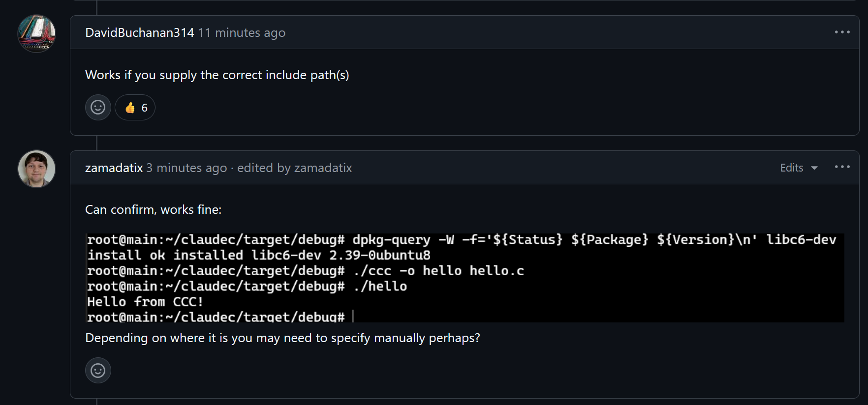The height and width of the screenshot is (405, 868).
Task: Add reaction smiley on DavidBuchanan314's comment
Action: tap(98, 107)
